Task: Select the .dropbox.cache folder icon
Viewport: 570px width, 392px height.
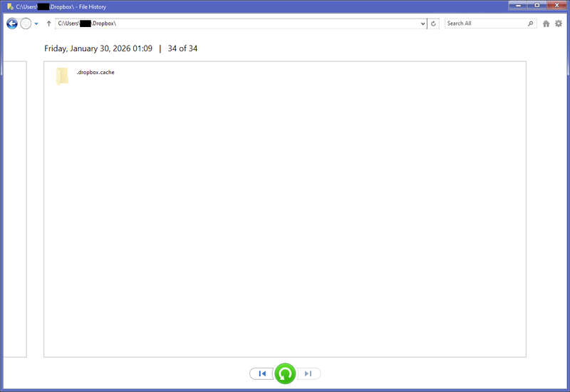Action: [62, 76]
